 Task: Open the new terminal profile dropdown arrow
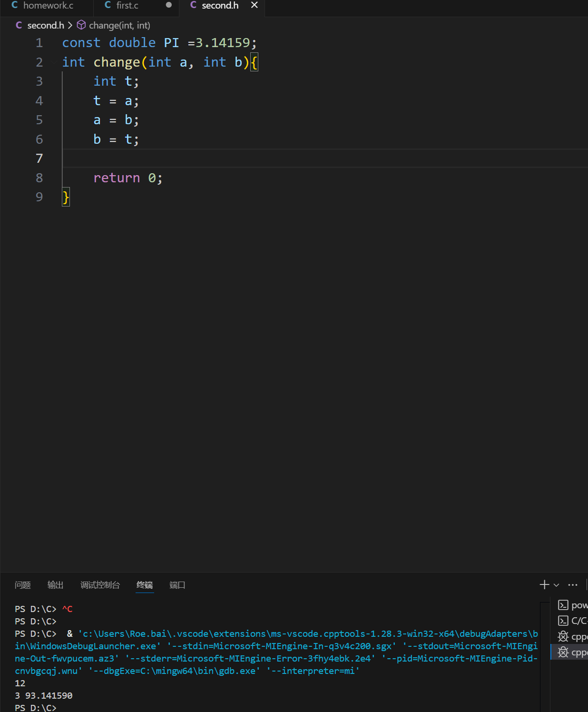(x=556, y=585)
